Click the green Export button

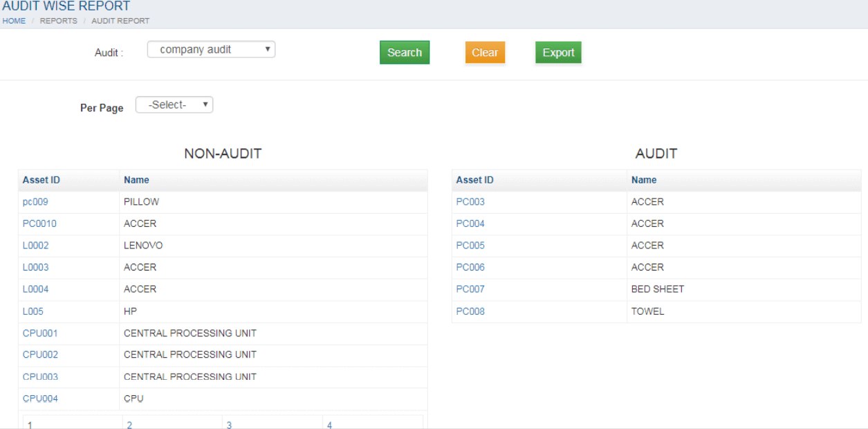click(x=558, y=53)
